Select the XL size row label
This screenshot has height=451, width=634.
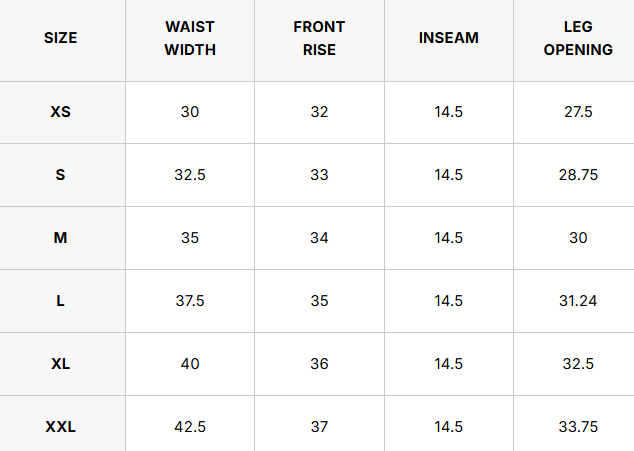(x=61, y=364)
